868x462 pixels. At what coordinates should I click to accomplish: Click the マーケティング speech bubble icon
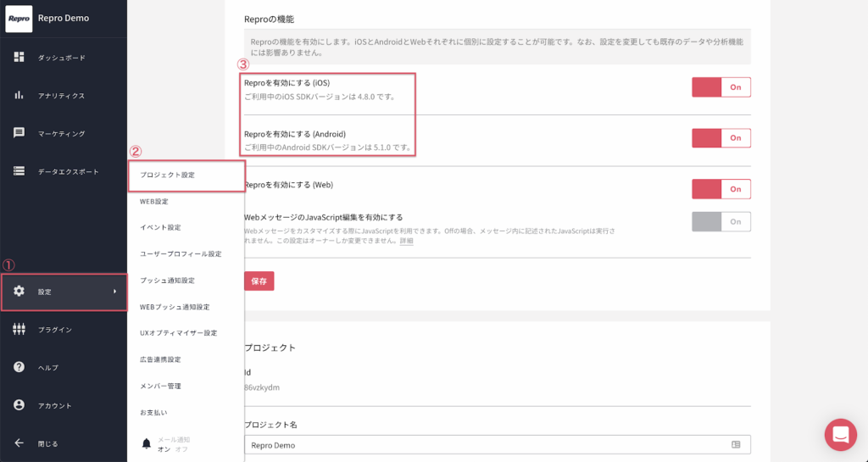click(x=19, y=133)
